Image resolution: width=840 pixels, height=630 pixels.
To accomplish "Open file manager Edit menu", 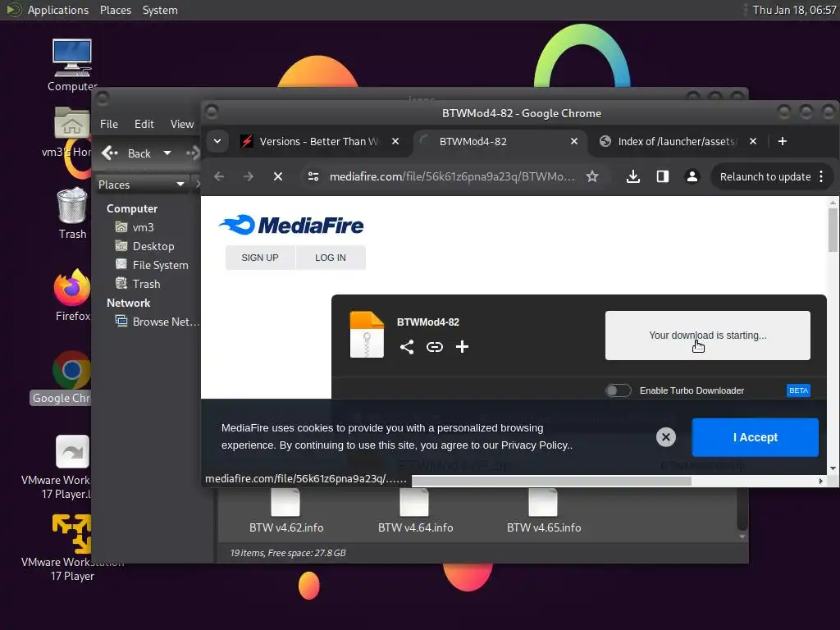I will (144, 124).
